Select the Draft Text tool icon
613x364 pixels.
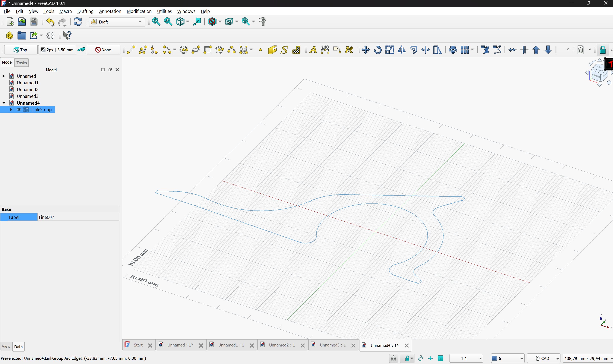click(313, 50)
